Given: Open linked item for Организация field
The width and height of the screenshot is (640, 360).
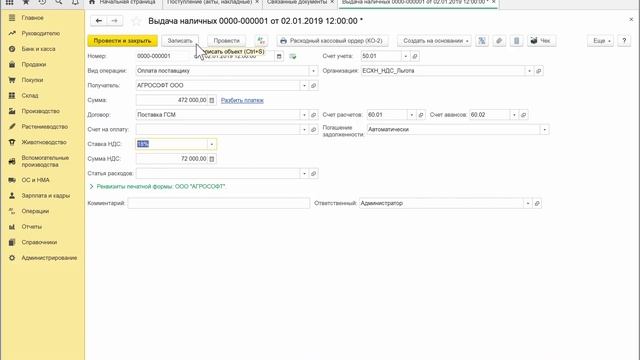Looking at the screenshot, I should pos(539,71).
